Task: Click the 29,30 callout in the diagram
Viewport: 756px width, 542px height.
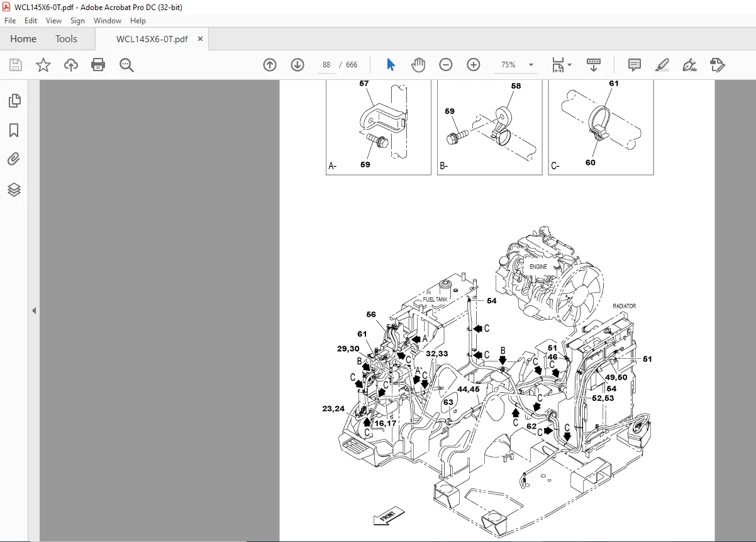Action: 348,349
